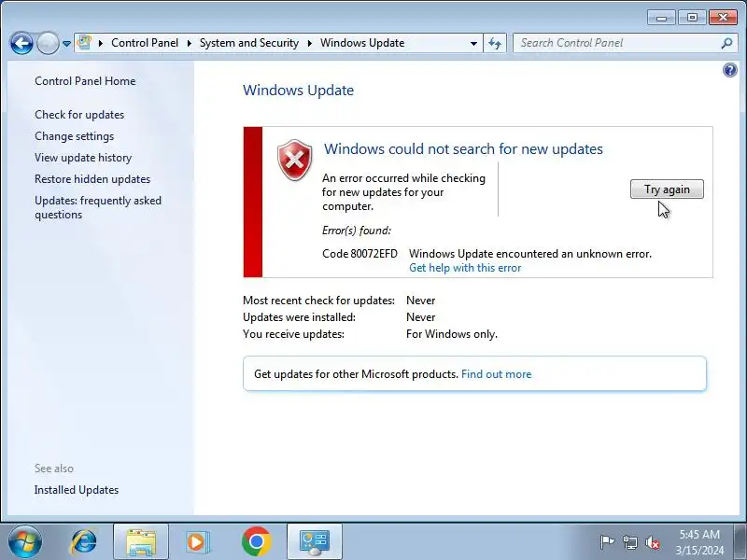Viewport: 747px width, 560px height.
Task: Click the search magnifier icon
Action: pyautogui.click(x=726, y=43)
